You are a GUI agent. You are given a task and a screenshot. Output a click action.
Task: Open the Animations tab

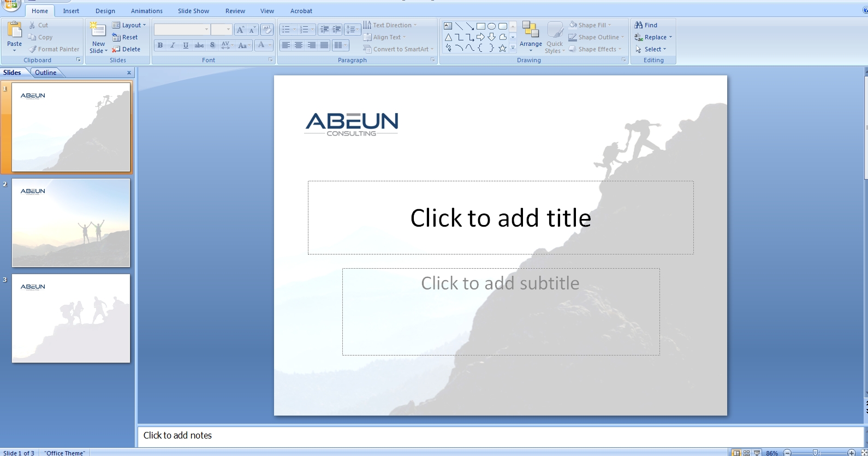tap(147, 11)
